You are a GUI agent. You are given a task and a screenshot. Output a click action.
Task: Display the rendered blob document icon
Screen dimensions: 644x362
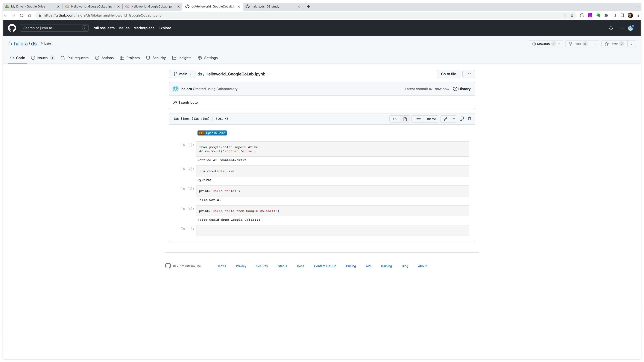[405, 119]
